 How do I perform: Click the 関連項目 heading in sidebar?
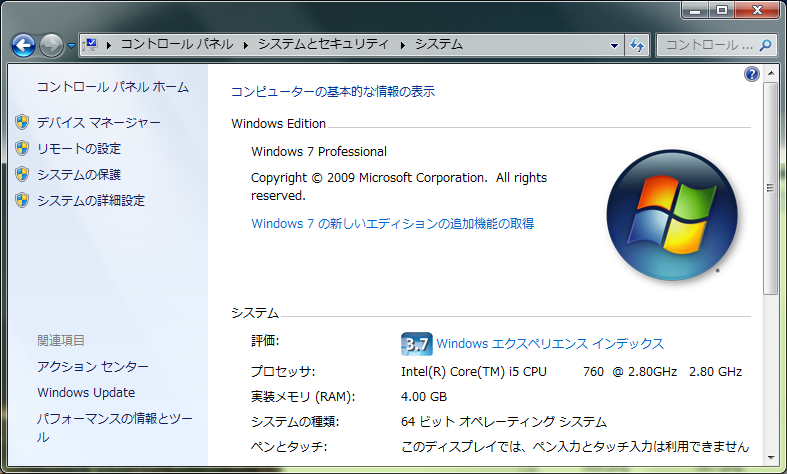pos(61,340)
